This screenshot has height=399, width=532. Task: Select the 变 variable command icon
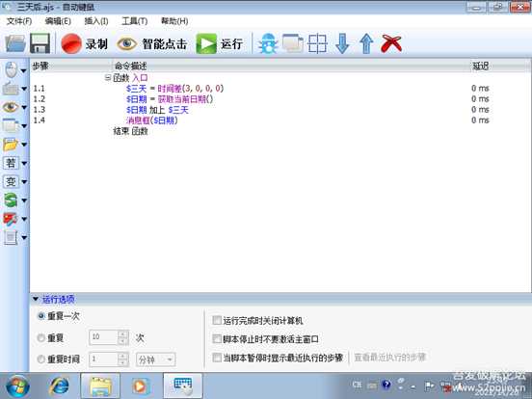11,181
